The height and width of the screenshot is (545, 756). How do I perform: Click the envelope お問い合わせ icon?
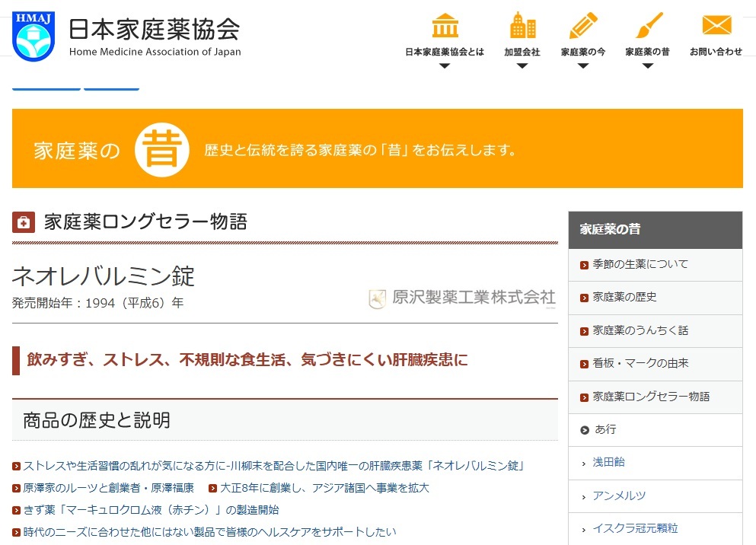[x=717, y=24]
